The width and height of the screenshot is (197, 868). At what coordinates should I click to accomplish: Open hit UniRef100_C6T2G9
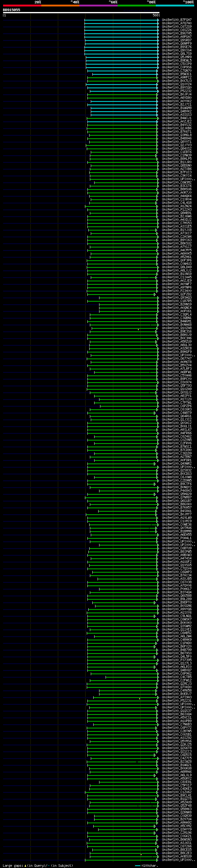tap(177, 26)
